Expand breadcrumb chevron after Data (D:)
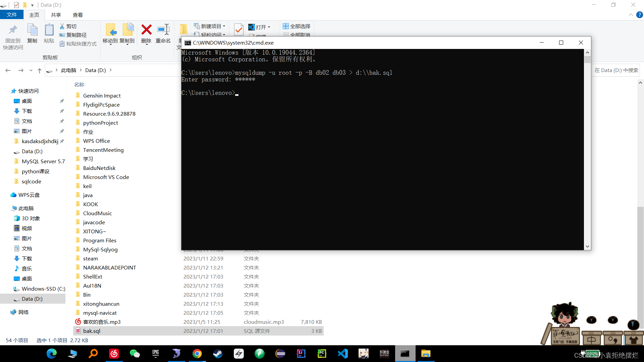This screenshot has width=644, height=362. click(x=111, y=70)
